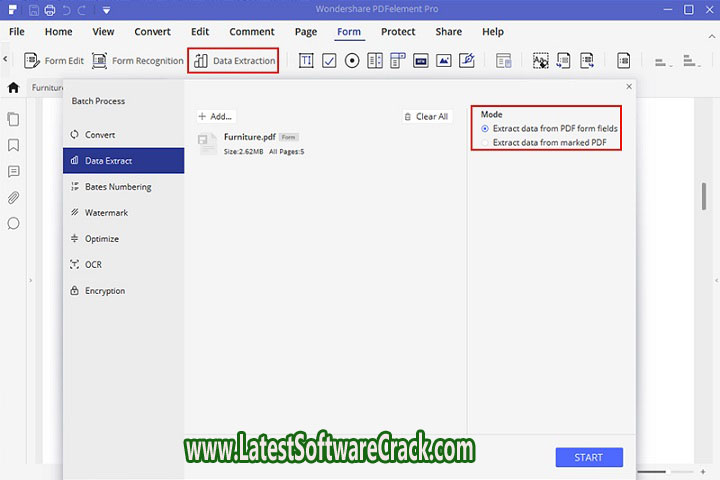The height and width of the screenshot is (480, 720).
Task: Open the Help tab
Action: tap(493, 32)
